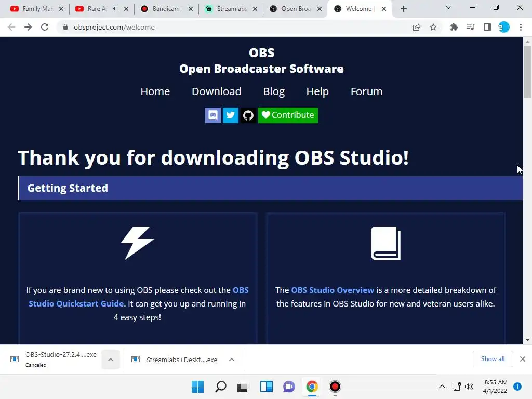Go to Home in site navigation
Viewport: 532px width, 399px height.
pyautogui.click(x=155, y=91)
